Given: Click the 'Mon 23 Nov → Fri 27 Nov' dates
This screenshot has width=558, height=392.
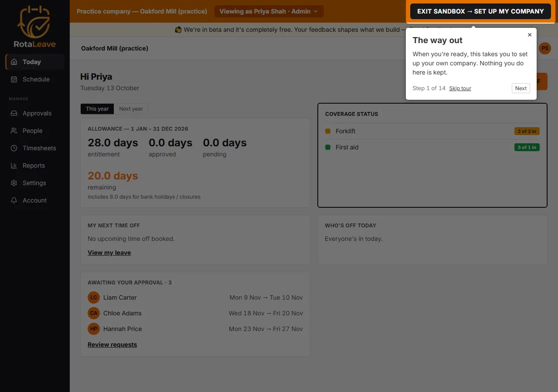Looking at the screenshot, I should pyautogui.click(x=266, y=329).
